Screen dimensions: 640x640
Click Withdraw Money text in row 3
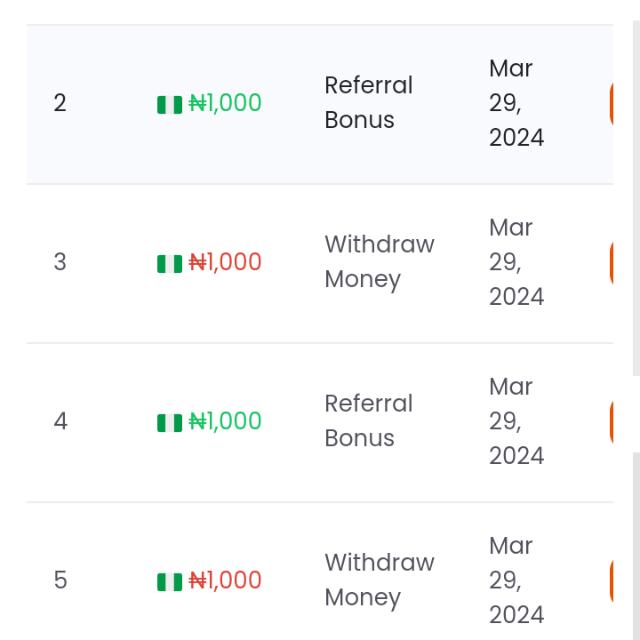coord(380,263)
